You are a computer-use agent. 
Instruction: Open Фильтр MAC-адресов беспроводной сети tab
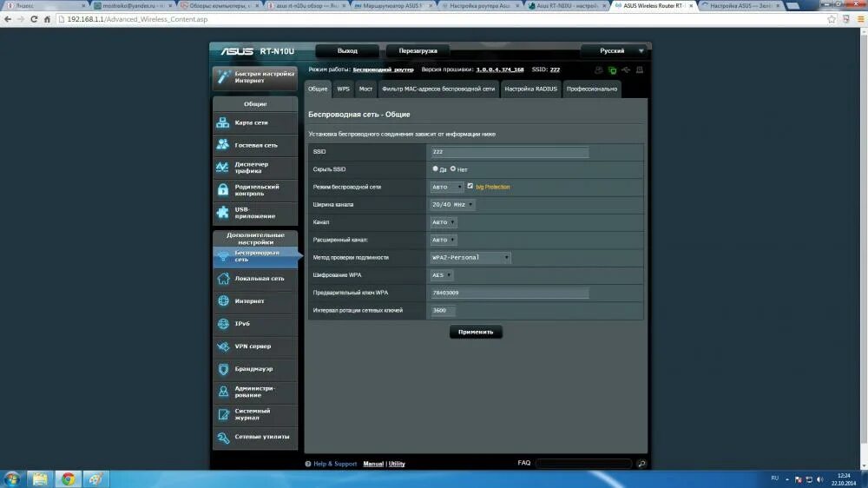438,89
